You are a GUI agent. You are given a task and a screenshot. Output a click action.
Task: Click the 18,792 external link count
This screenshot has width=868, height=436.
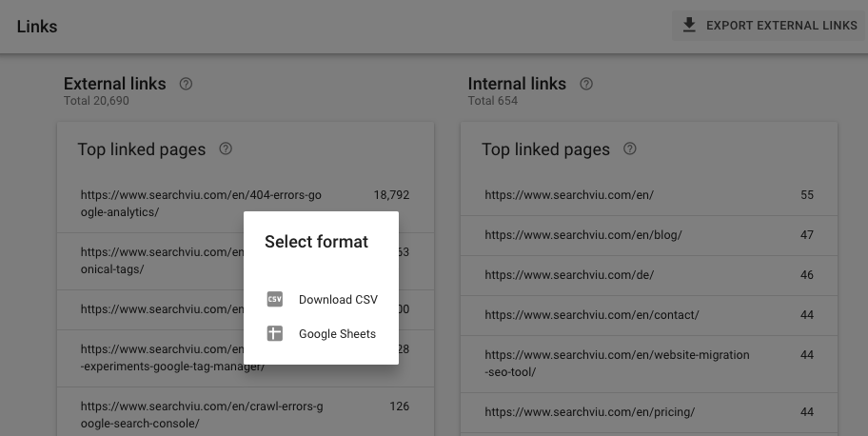coord(391,195)
